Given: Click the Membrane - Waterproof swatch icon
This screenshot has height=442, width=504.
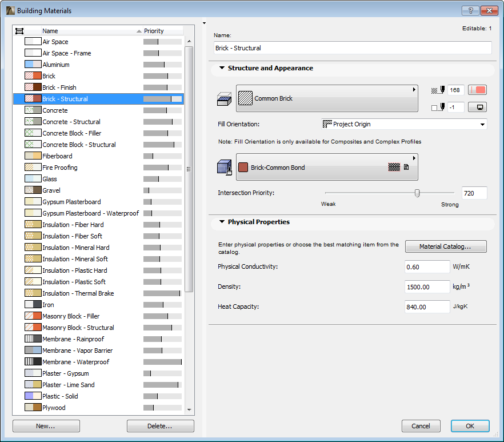Looking at the screenshot, I should pyautogui.click(x=33, y=362).
